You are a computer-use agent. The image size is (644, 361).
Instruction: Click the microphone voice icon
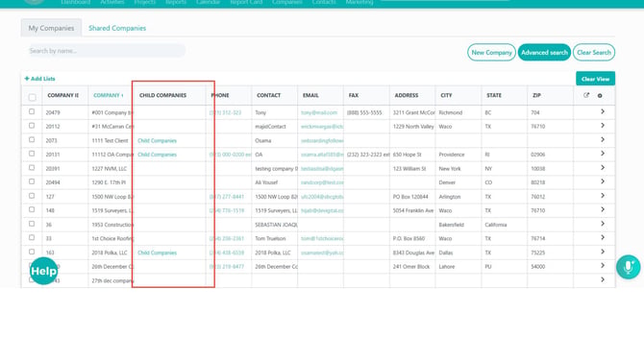(x=628, y=267)
